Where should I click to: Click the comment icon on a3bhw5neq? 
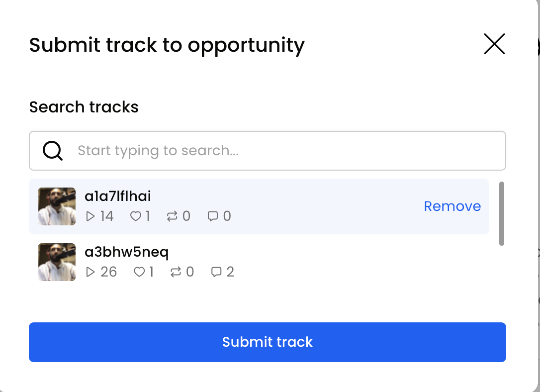pos(216,272)
